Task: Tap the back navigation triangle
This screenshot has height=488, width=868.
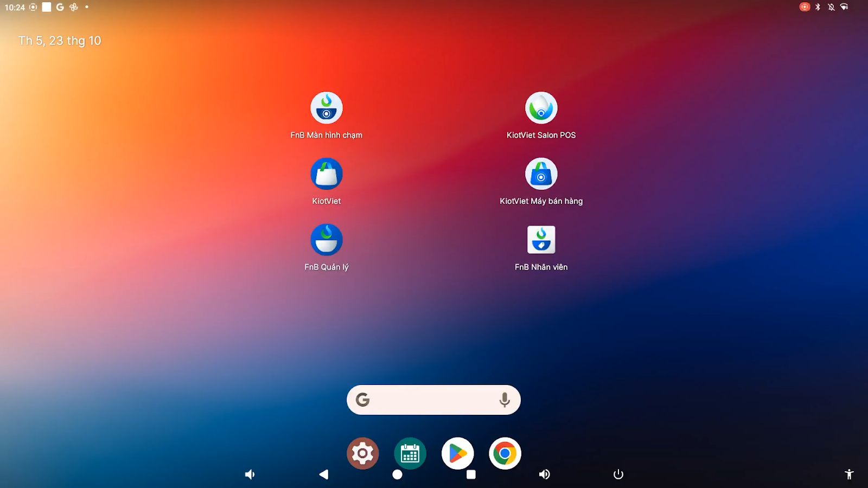Action: (324, 474)
